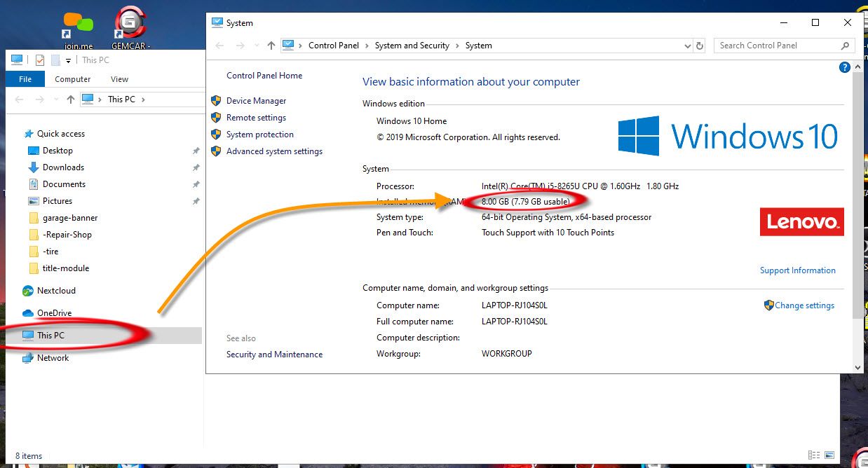Select OneDrive in navigation pane
Viewport: 868px width, 468px height.
coord(54,313)
